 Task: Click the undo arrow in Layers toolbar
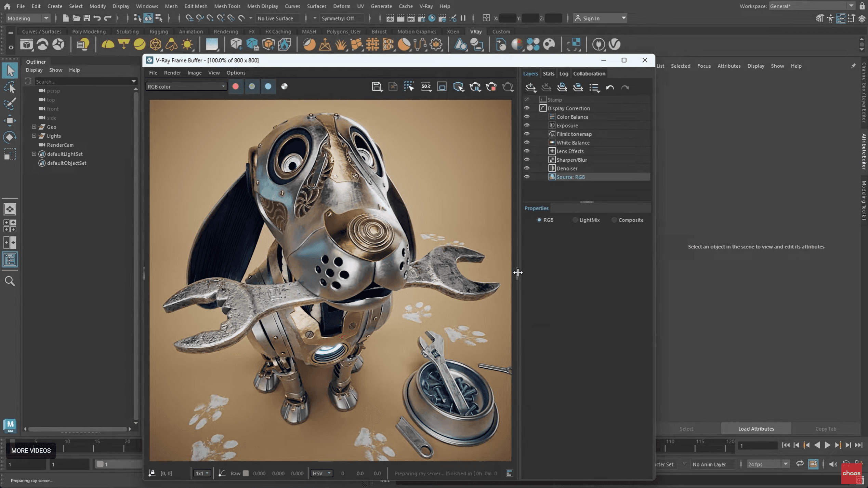pyautogui.click(x=610, y=87)
